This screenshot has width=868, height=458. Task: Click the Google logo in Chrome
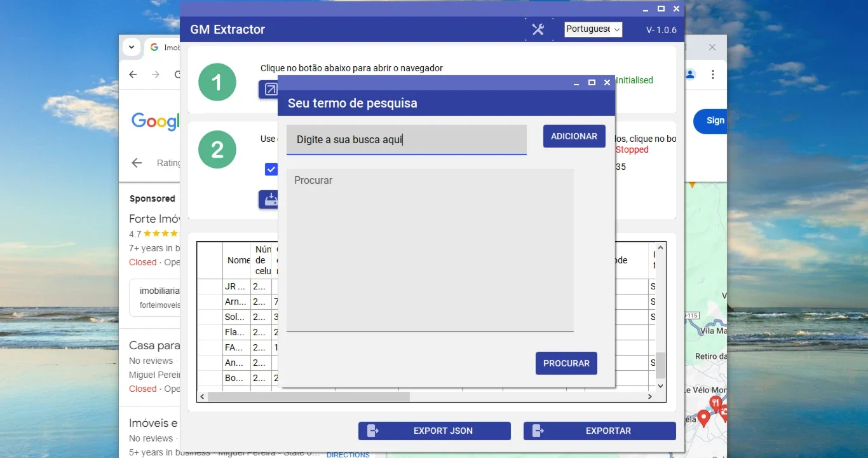(x=156, y=121)
